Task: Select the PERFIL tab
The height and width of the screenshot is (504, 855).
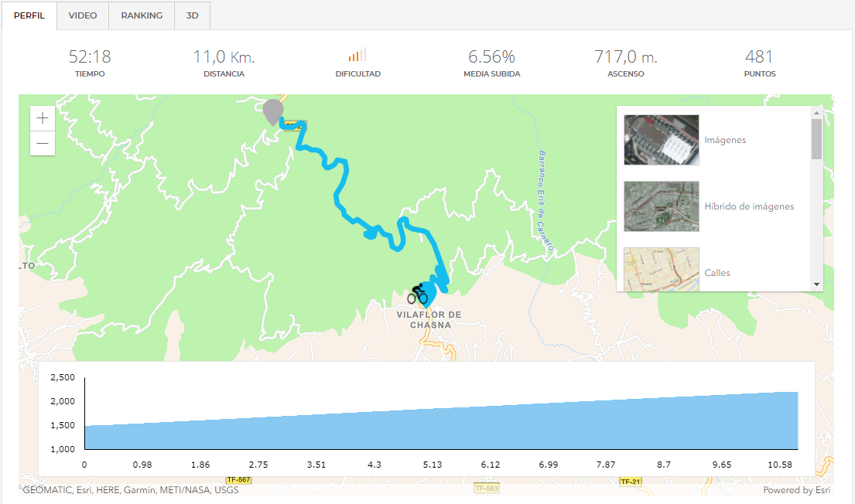Action: click(29, 15)
